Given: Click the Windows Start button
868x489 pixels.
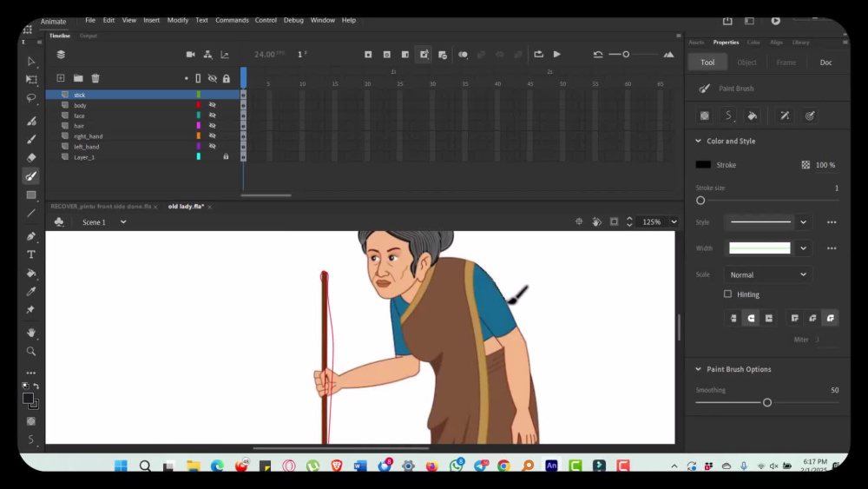Looking at the screenshot, I should pyautogui.click(x=121, y=466).
